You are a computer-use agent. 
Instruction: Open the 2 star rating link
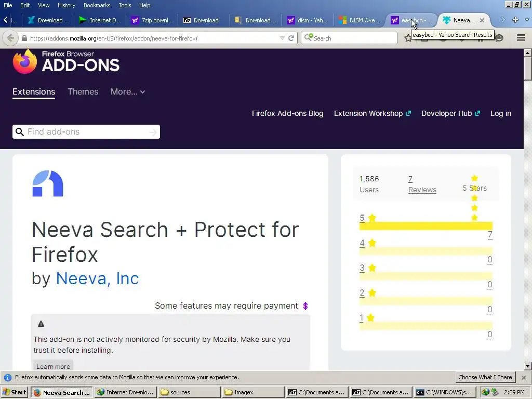[368, 293]
